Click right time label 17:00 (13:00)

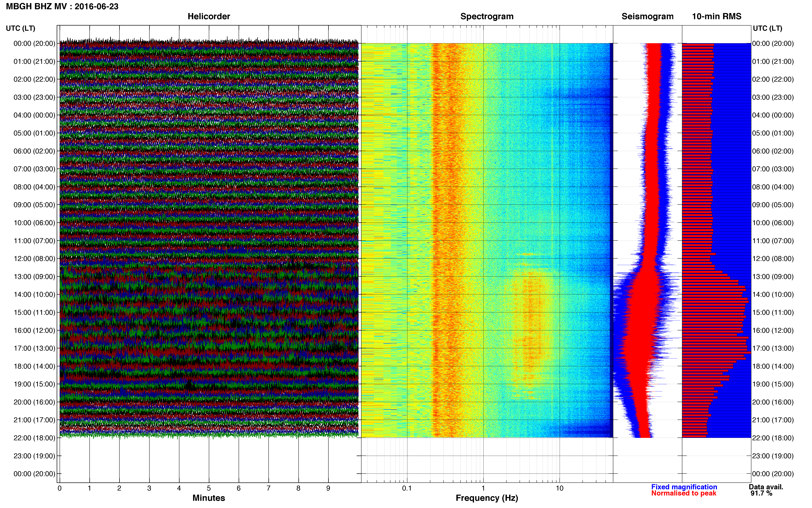pyautogui.click(x=773, y=348)
